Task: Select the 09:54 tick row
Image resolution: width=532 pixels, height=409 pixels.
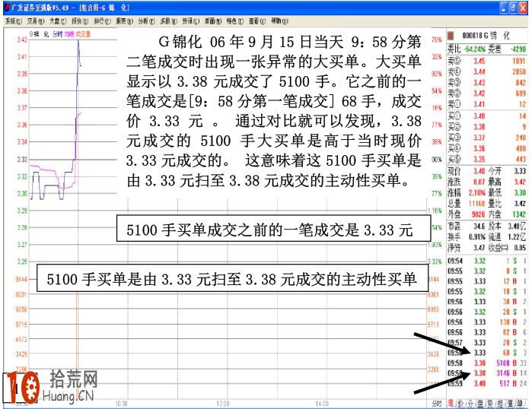Action: 487,261
